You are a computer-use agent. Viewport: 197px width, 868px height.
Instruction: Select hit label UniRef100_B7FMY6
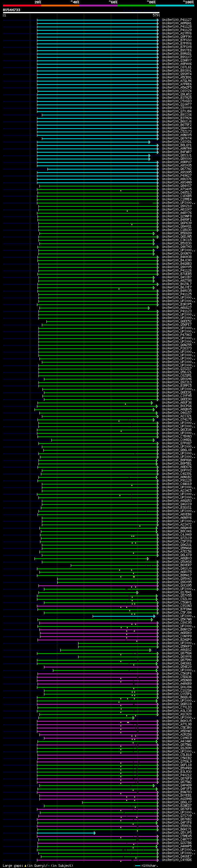click(x=177, y=43)
